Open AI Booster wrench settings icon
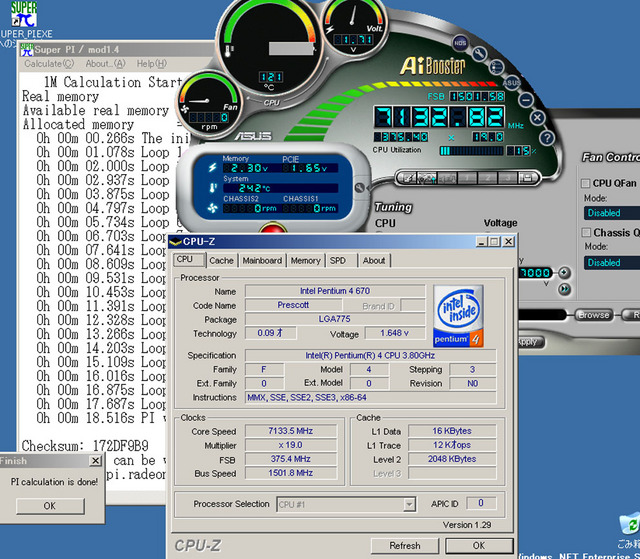 (x=480, y=53)
